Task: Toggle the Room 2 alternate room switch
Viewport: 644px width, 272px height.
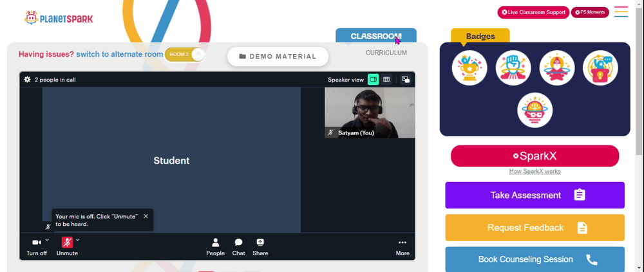Action: (184, 55)
